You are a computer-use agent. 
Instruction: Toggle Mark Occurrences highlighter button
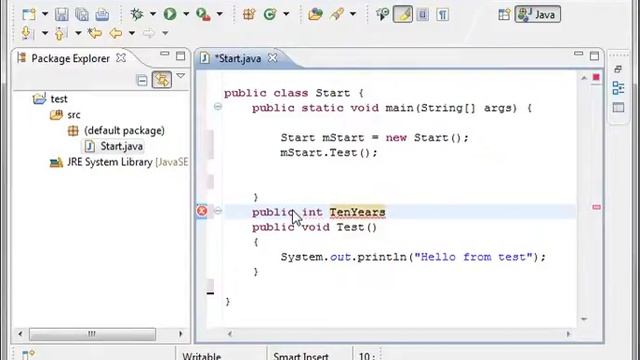point(403,15)
